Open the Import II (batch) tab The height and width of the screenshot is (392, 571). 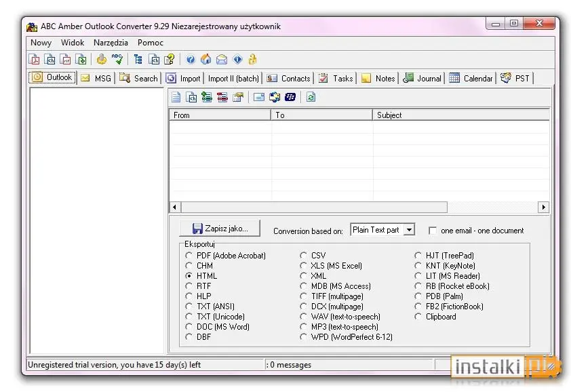point(233,78)
